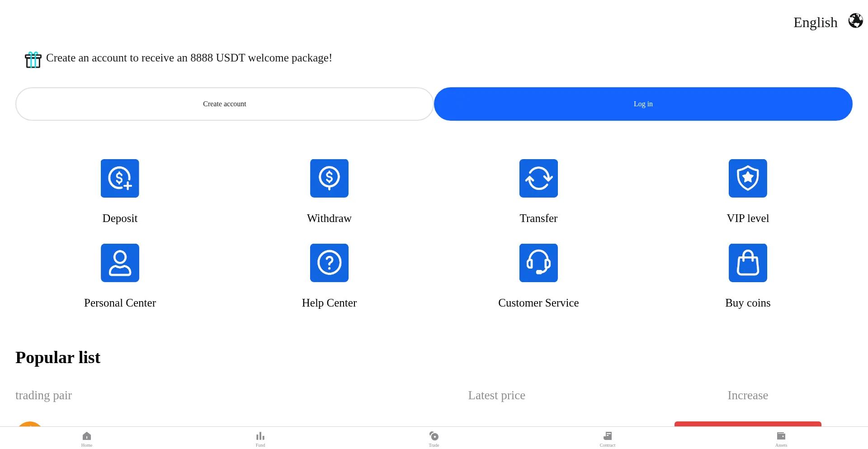Go to Personal Center icon
868x449 pixels.
coord(120,263)
